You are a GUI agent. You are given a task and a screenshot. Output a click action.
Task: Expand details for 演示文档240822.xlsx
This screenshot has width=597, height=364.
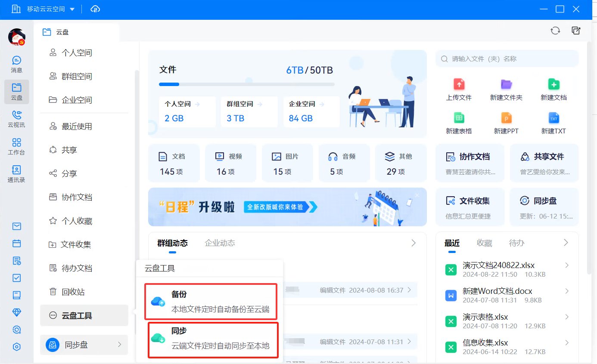tap(567, 265)
